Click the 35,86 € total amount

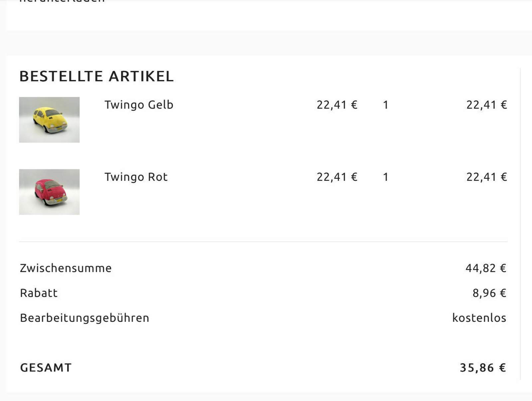tap(483, 368)
